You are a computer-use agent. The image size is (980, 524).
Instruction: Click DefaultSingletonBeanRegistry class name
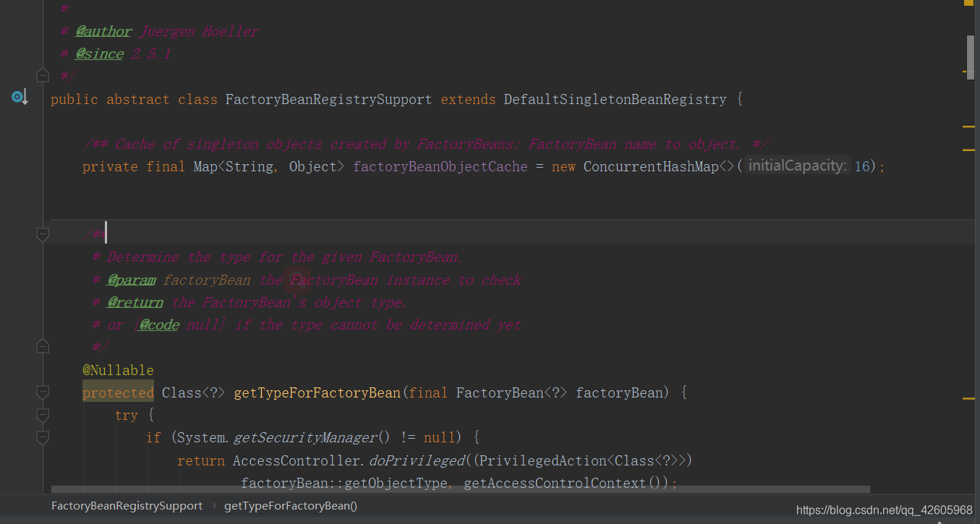tap(615, 99)
